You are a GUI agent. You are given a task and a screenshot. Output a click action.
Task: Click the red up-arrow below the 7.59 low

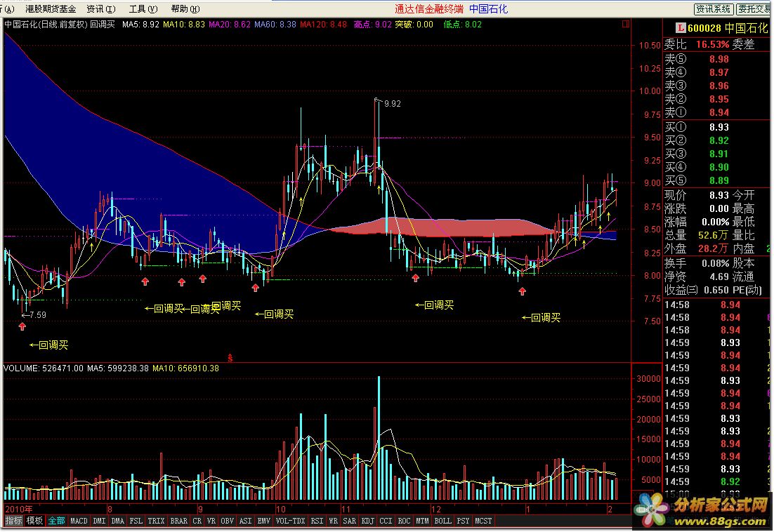[22, 326]
